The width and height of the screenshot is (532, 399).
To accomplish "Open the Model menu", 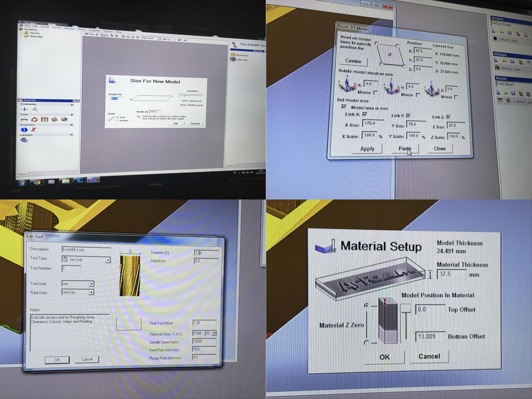I will [x=45, y=27].
